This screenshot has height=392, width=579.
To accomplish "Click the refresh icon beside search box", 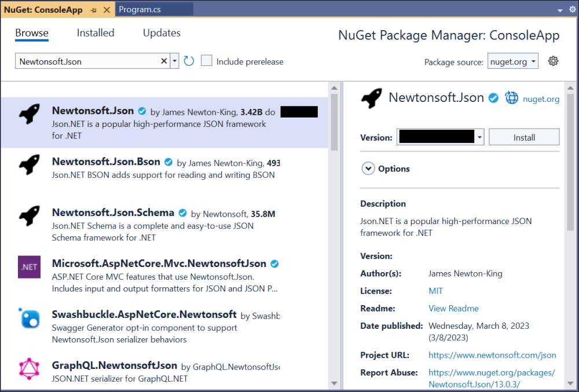I will point(189,61).
